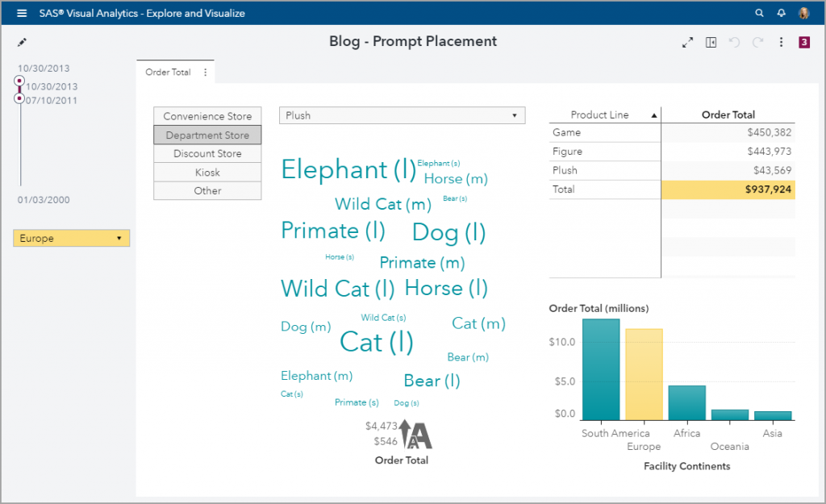Toggle the side panel layout icon

(711, 43)
